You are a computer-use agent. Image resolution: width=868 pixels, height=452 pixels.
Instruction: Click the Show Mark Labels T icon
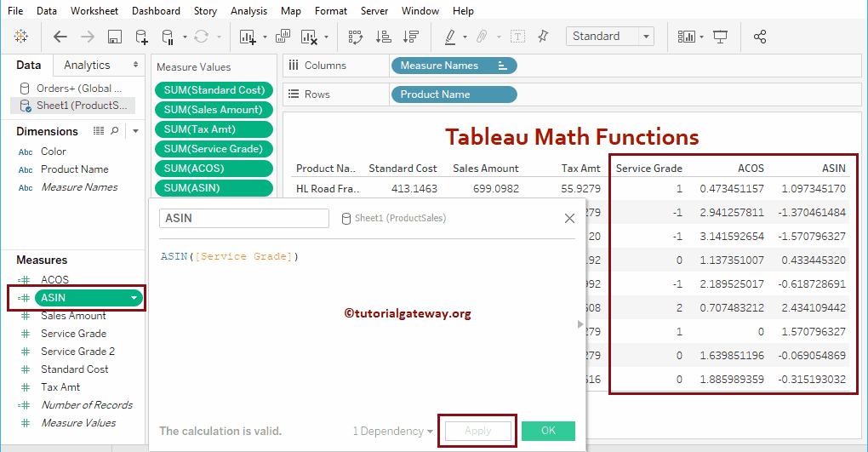tap(517, 37)
